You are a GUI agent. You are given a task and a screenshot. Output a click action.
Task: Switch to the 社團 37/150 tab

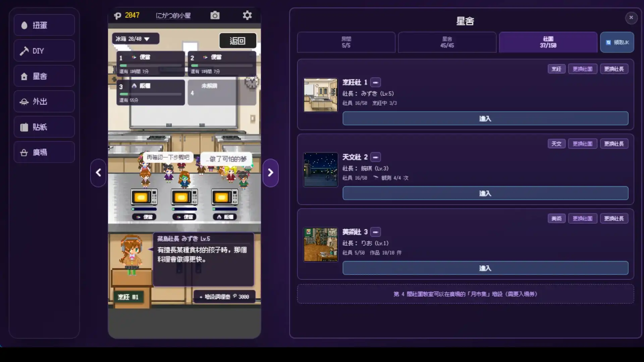[x=548, y=42]
